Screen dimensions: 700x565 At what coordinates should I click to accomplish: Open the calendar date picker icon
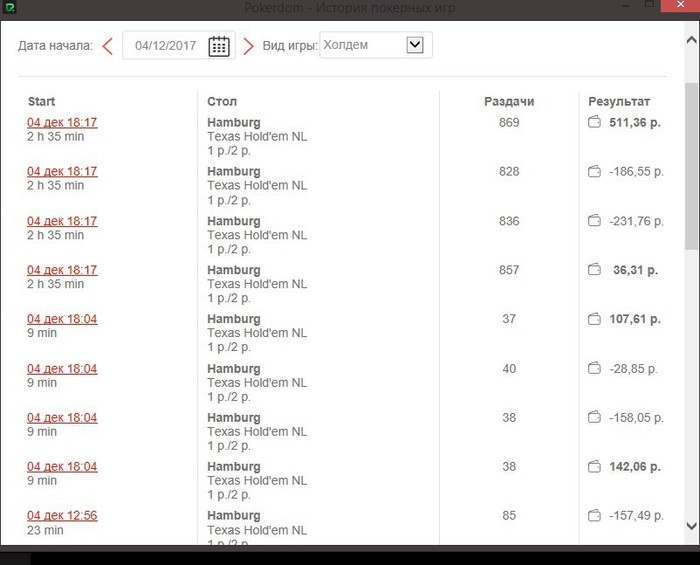219,46
